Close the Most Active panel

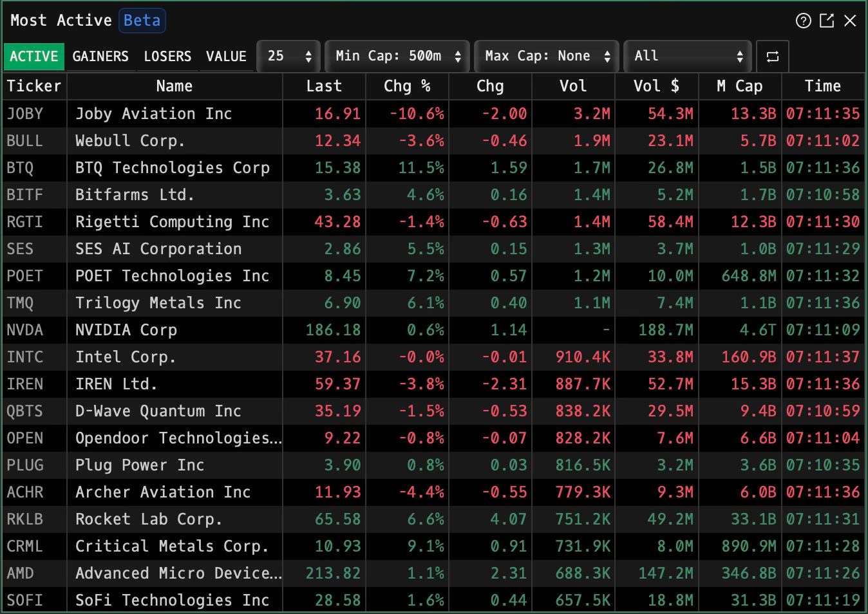click(850, 21)
